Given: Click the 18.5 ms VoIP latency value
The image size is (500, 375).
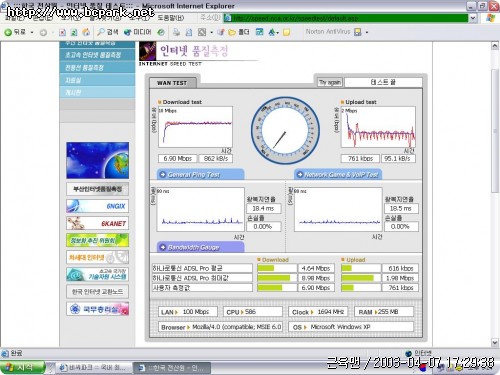Looking at the screenshot, I should [401, 208].
